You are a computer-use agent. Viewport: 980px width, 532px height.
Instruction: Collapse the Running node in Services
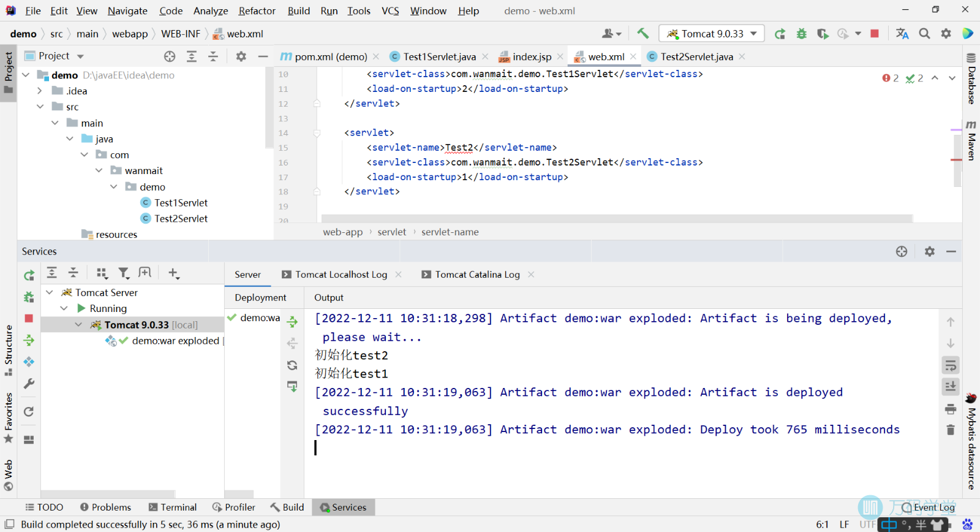click(64, 308)
